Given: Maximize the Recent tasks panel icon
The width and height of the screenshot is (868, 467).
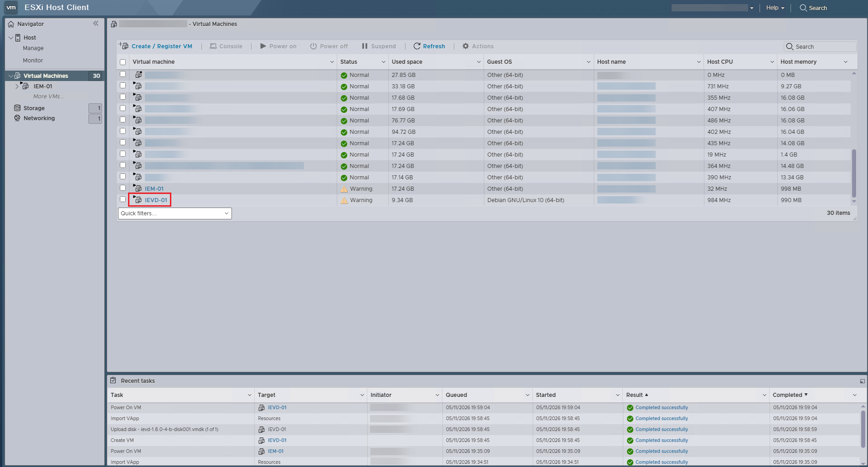Looking at the screenshot, I should [862, 381].
